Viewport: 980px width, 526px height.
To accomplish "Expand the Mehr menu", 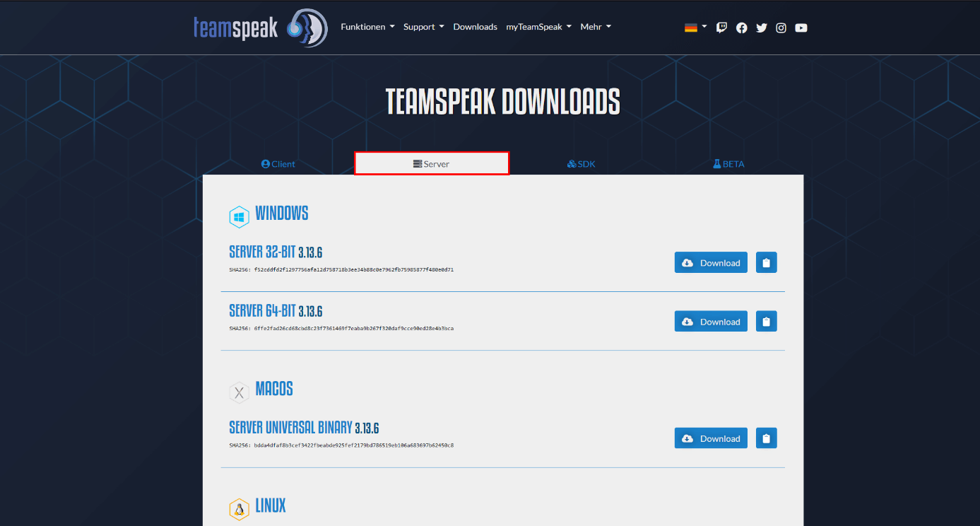I will [x=596, y=27].
